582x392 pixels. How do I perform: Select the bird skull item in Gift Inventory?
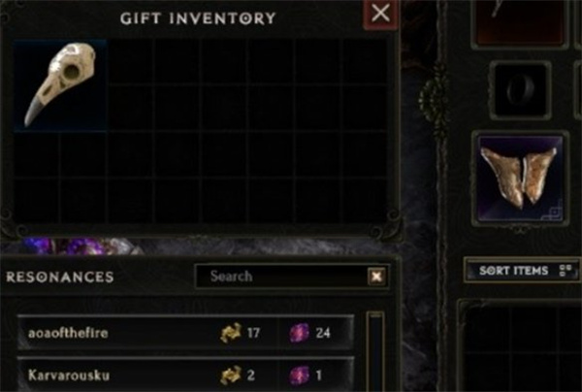(60, 85)
